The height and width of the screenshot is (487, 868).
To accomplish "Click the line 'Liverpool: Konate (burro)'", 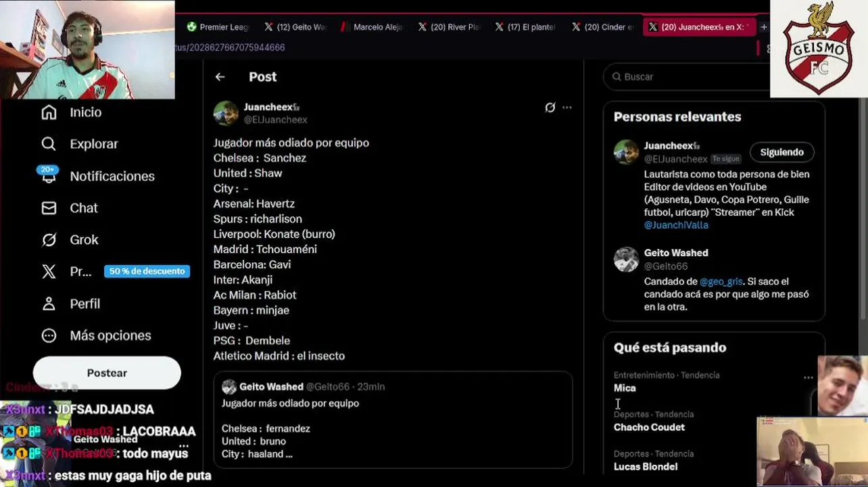I will (x=274, y=234).
